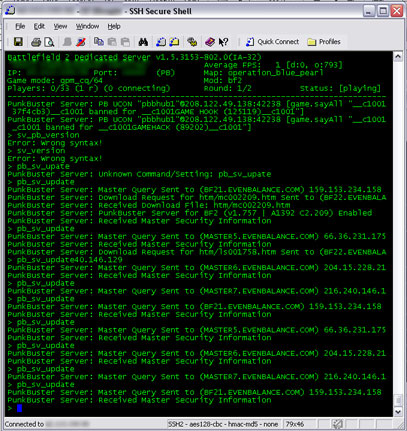Open Print Preview with the magnifier page icon
Viewport: 407px width, 431px height.
[49, 42]
